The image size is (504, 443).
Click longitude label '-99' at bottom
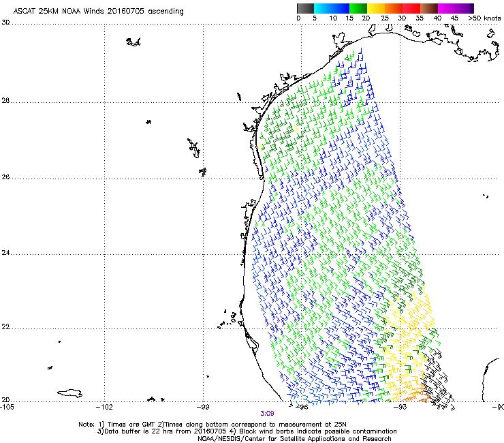[202, 407]
